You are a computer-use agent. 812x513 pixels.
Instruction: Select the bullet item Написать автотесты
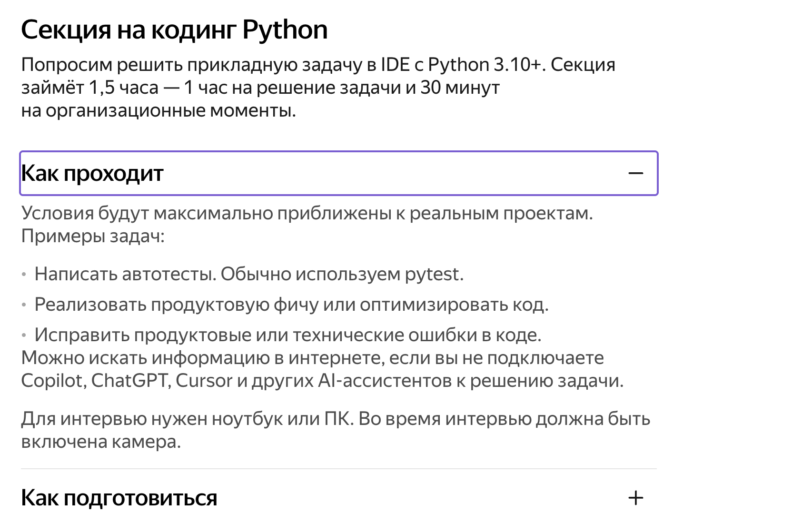pyautogui.click(x=248, y=274)
